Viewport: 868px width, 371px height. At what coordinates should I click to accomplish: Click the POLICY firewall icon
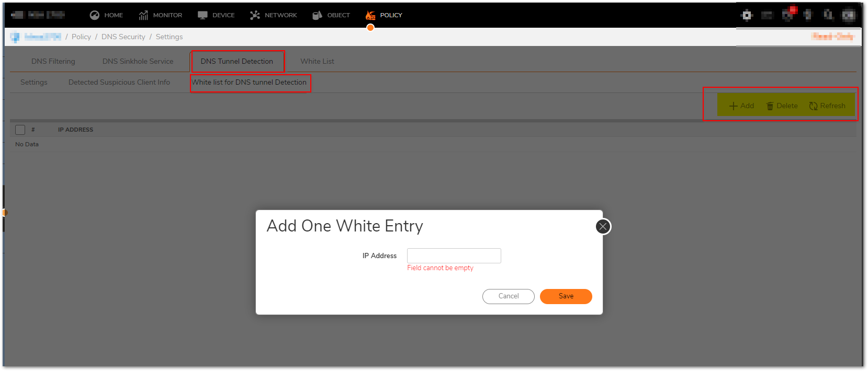coord(370,15)
